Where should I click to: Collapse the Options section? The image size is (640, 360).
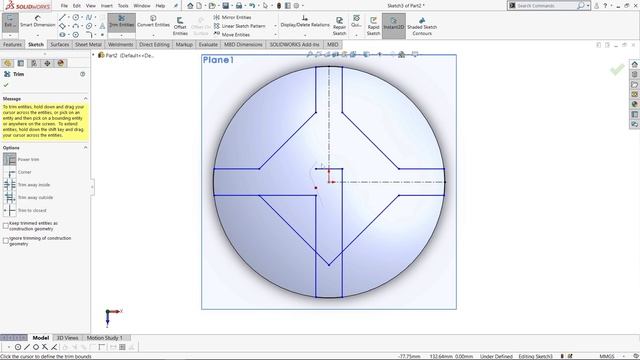[x=85, y=148]
